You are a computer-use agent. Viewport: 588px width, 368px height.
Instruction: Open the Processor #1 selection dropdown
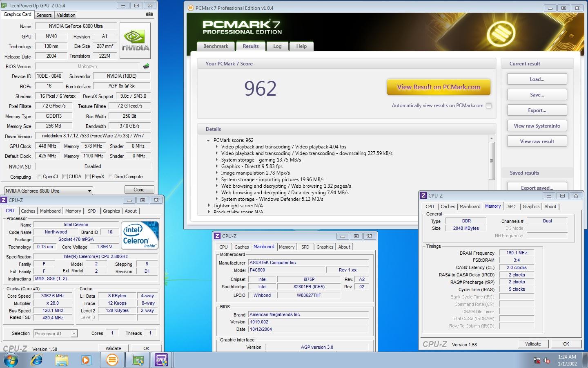[x=55, y=334]
